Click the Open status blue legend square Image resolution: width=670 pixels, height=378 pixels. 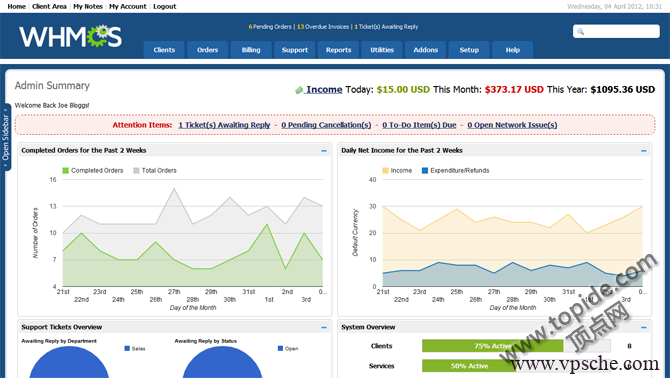280,349
